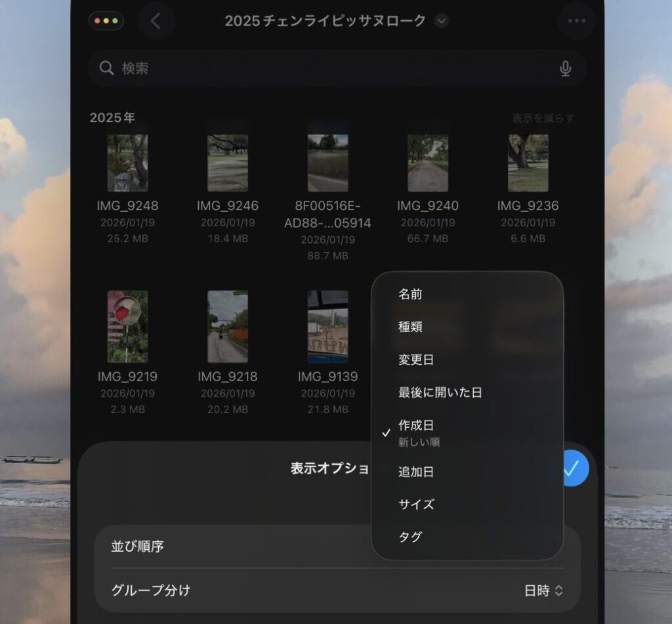
Task: Click the magnifying glass search icon
Action: tap(106, 68)
